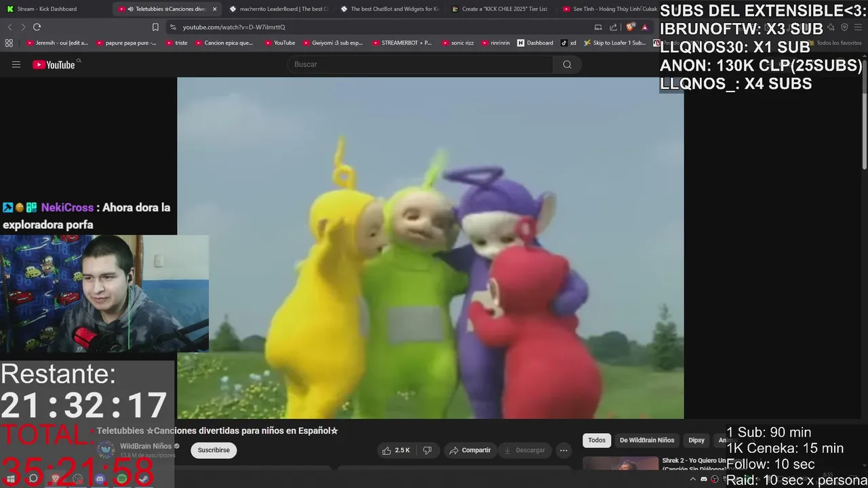Switch to See Tinh Hoàng Thùy Linh tab
This screenshot has width=868, height=488.
click(x=609, y=9)
